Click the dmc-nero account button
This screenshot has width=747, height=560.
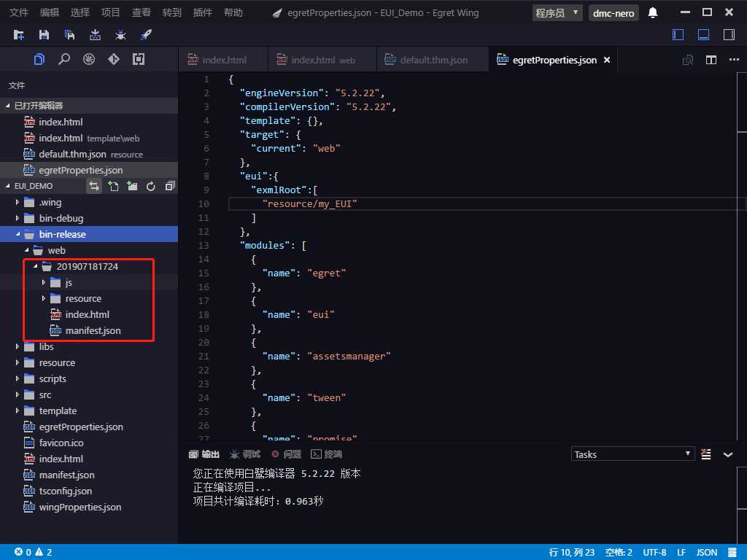[x=613, y=13]
